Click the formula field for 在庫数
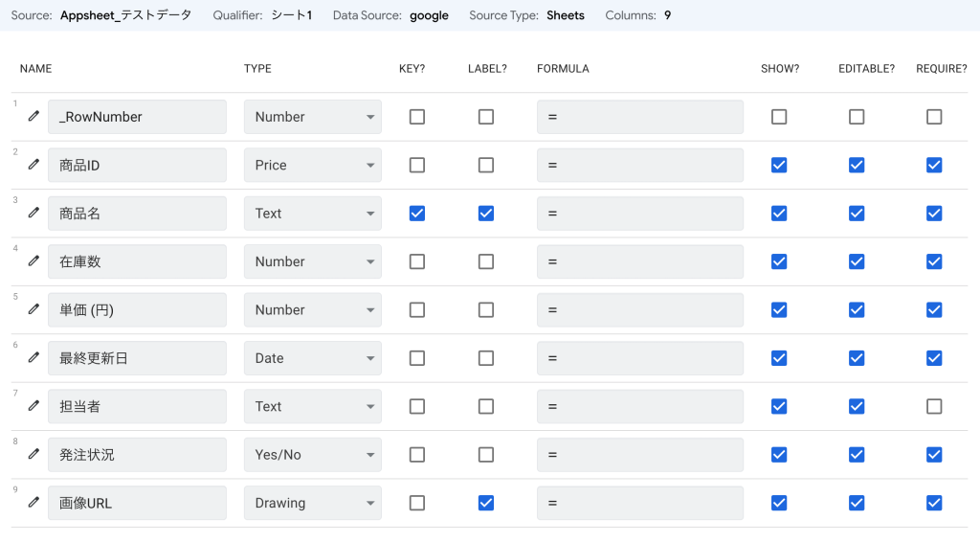Screen dimensions: 980x543 click(x=639, y=261)
